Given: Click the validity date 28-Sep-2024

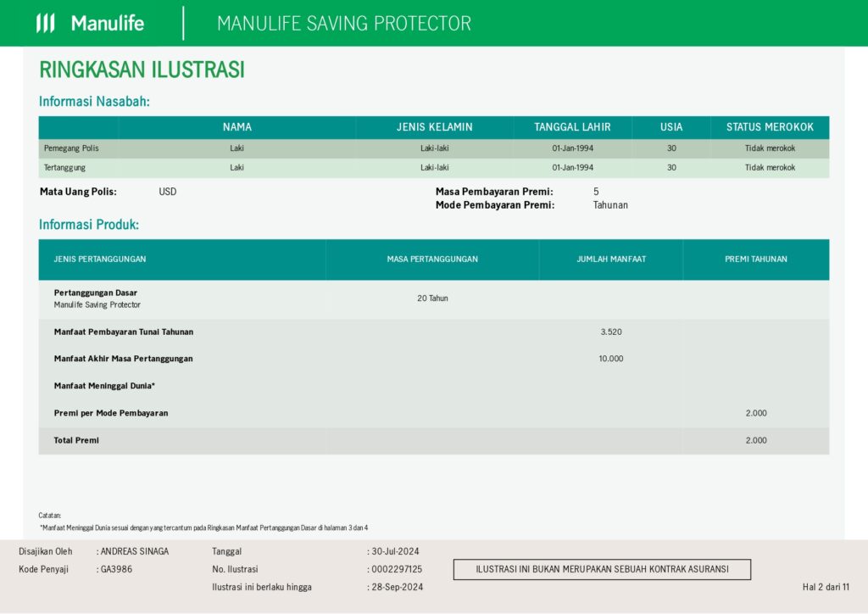Looking at the screenshot, I should (397, 587).
